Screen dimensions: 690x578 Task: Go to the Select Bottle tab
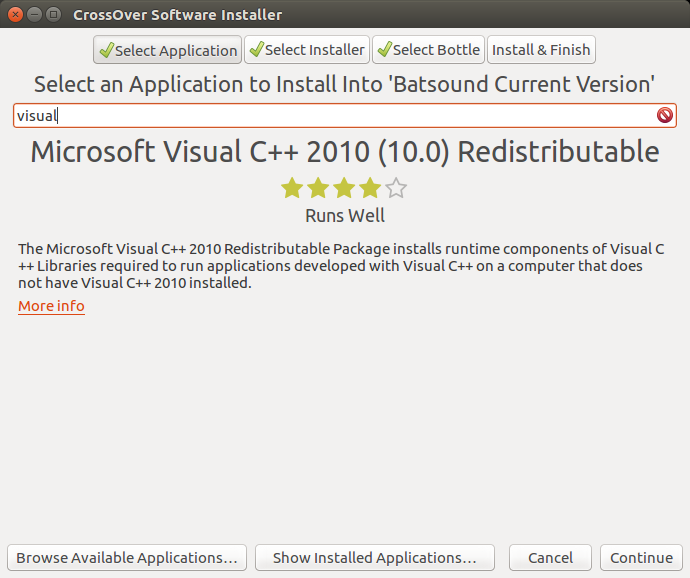pyautogui.click(x=428, y=50)
